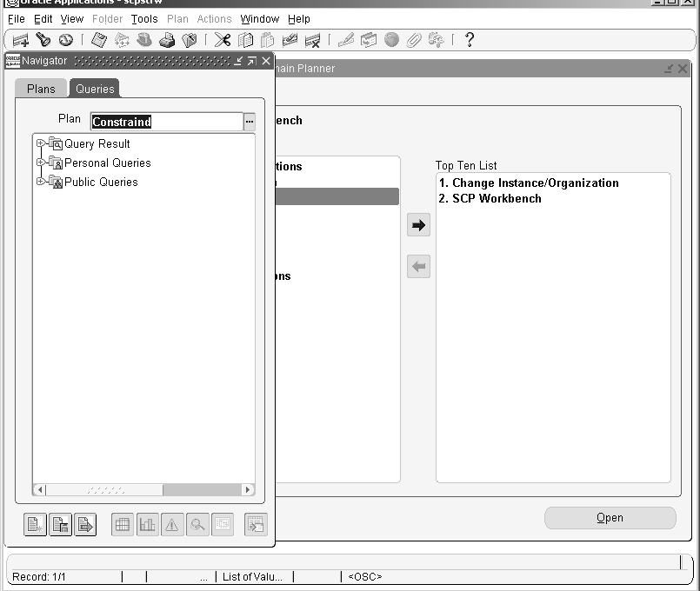The height and width of the screenshot is (591, 700).
Task: Open the Help menu
Action: coord(298,19)
